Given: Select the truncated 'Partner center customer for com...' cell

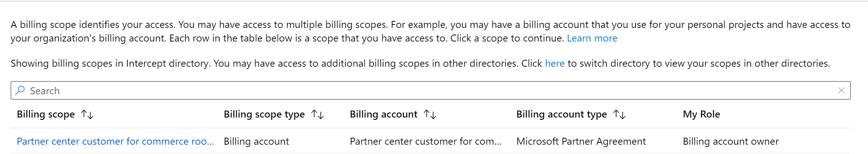Looking at the screenshot, I should click(426, 142).
